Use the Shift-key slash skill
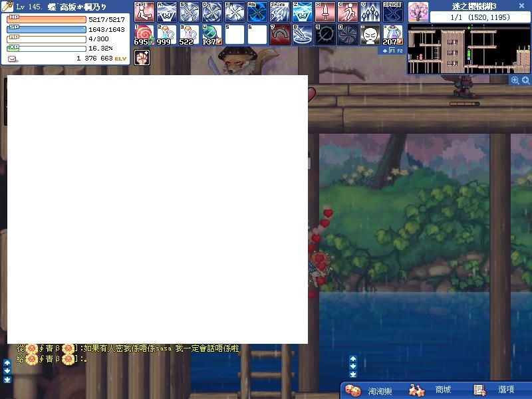532x399 pixels. click(x=280, y=12)
